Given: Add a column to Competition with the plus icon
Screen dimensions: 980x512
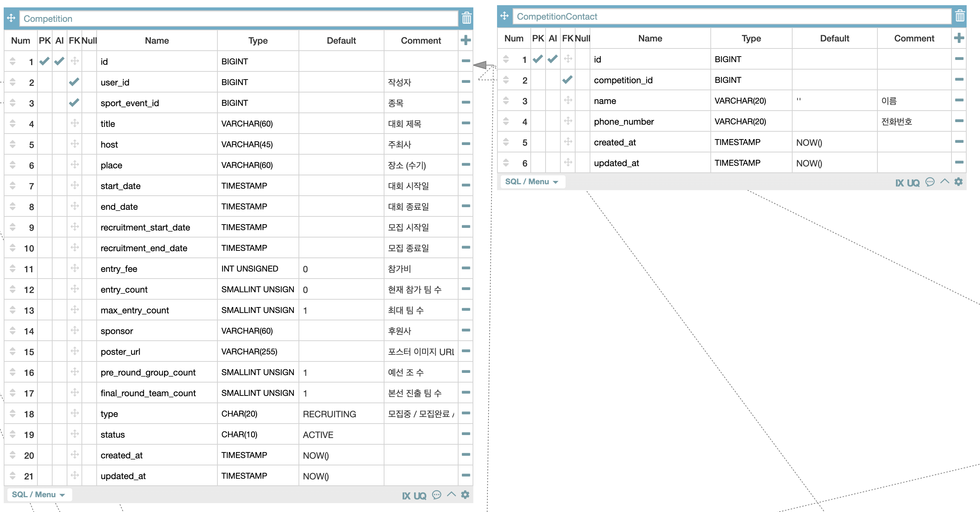Looking at the screenshot, I should pos(466,40).
